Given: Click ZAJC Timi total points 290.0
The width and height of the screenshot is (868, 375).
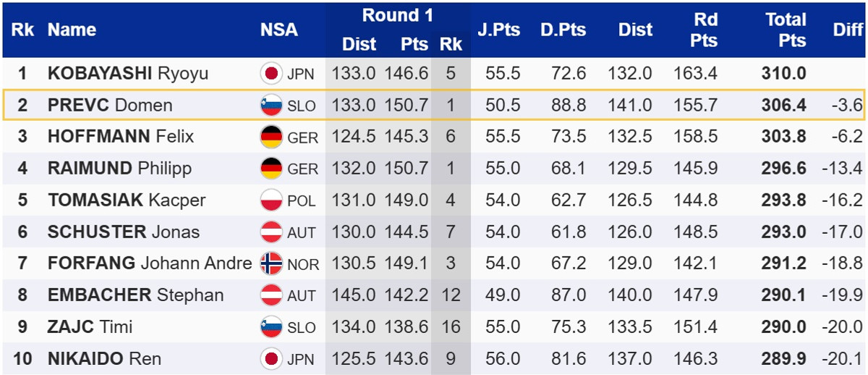Looking at the screenshot, I should click(x=783, y=326).
